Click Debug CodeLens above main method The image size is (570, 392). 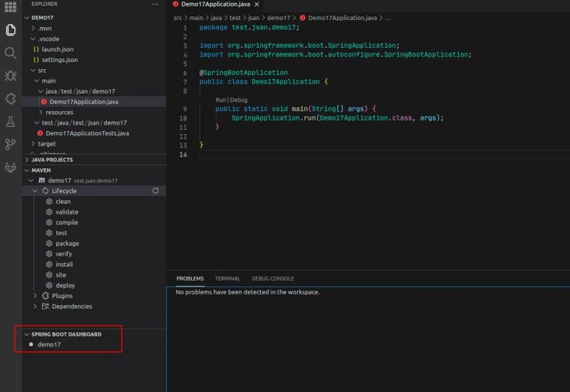coord(239,100)
